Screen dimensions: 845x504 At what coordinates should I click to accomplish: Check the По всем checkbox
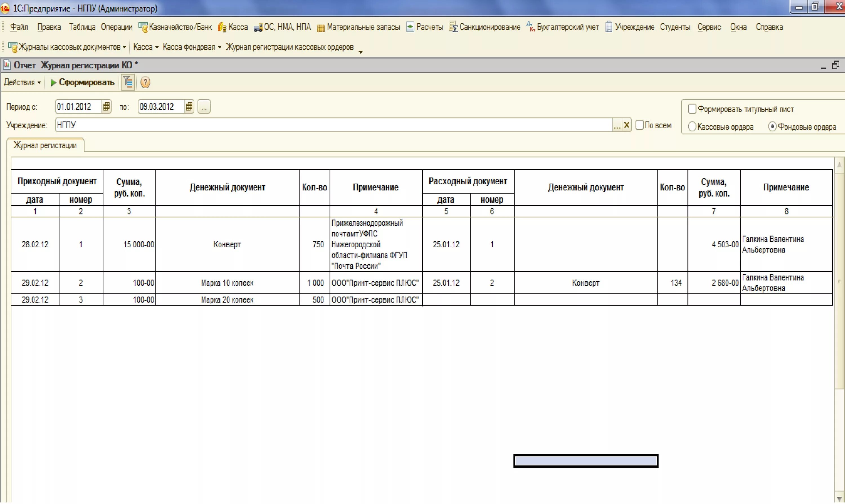tap(639, 125)
